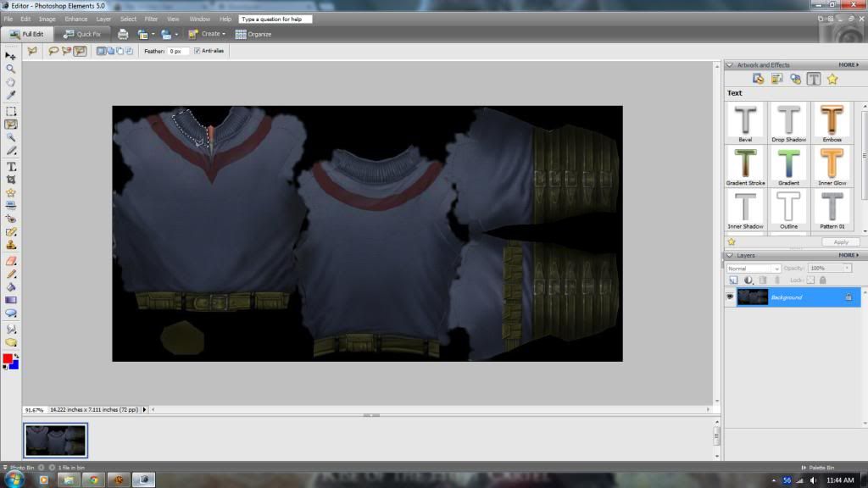This screenshot has height=488, width=868.
Task: Select the Crop tool
Action: (x=10, y=180)
